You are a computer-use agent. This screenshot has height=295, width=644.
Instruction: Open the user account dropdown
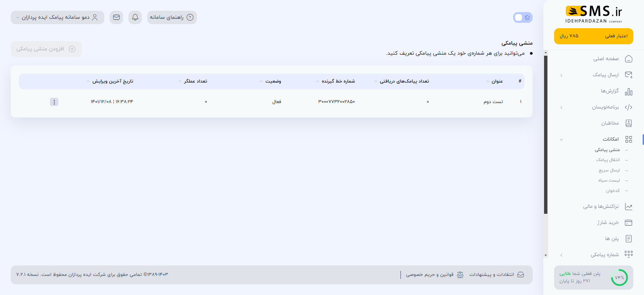[57, 17]
